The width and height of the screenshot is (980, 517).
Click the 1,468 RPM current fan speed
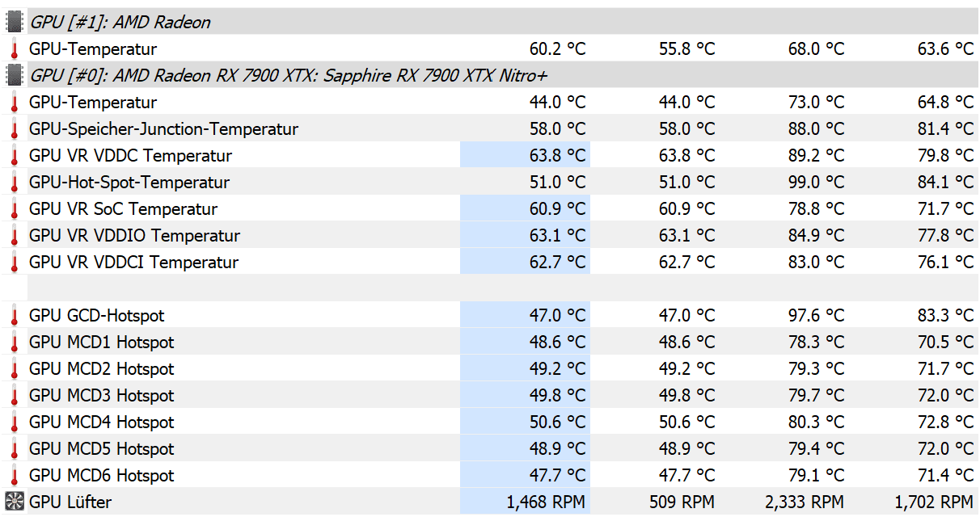pos(547,502)
